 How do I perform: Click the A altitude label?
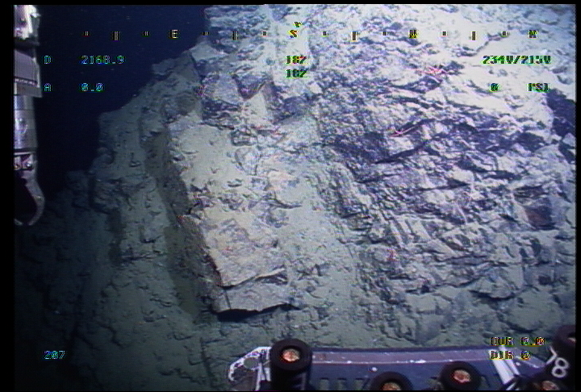pos(47,87)
